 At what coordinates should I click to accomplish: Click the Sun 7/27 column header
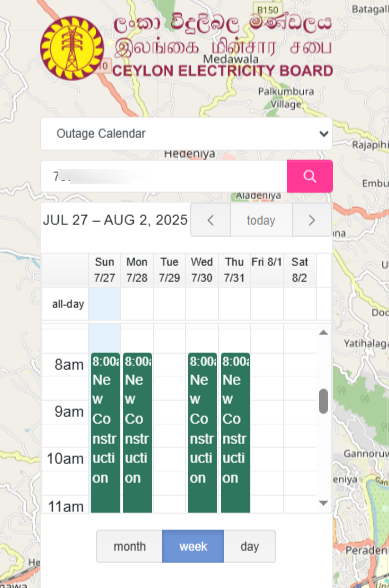104,270
